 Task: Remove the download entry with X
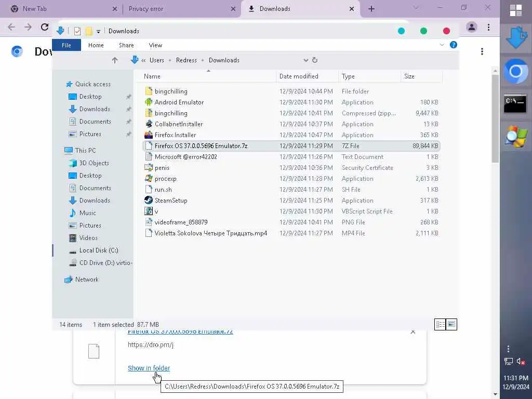413,332
